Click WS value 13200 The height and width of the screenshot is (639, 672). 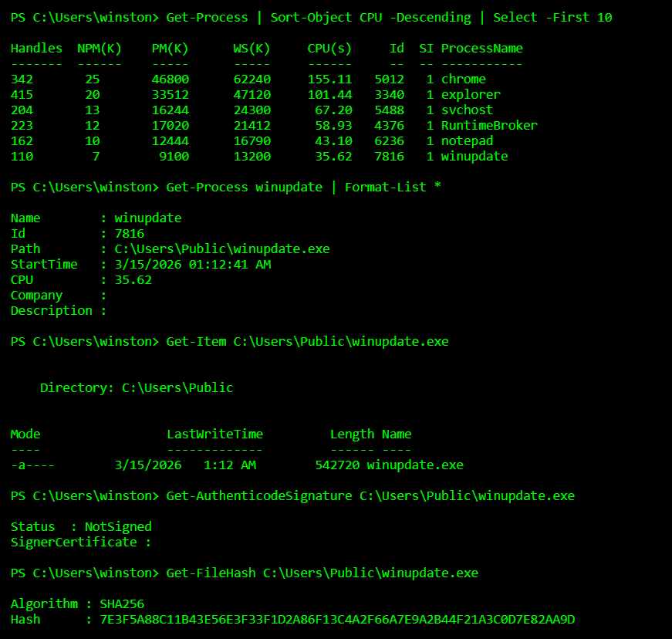click(252, 157)
